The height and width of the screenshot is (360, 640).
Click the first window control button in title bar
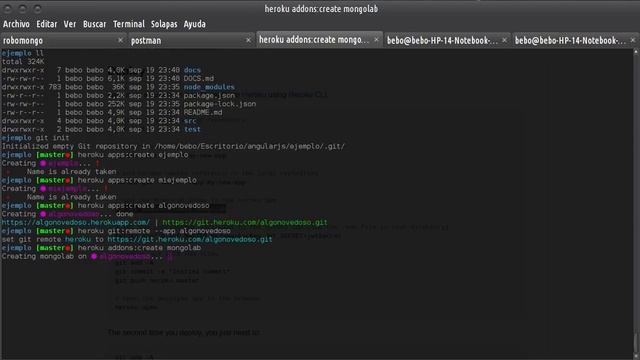click(x=8, y=9)
